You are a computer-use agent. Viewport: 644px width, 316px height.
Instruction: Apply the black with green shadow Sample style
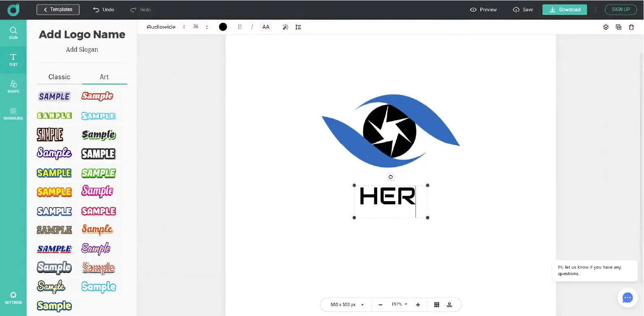(x=99, y=135)
